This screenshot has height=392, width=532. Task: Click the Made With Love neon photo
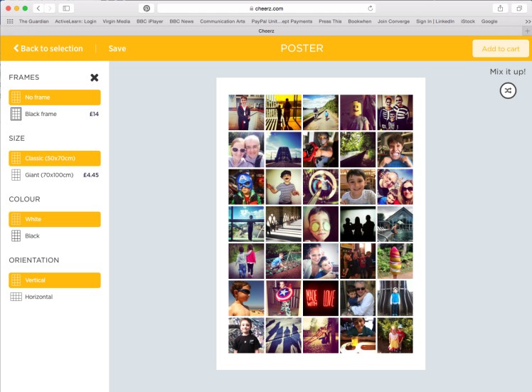321,298
